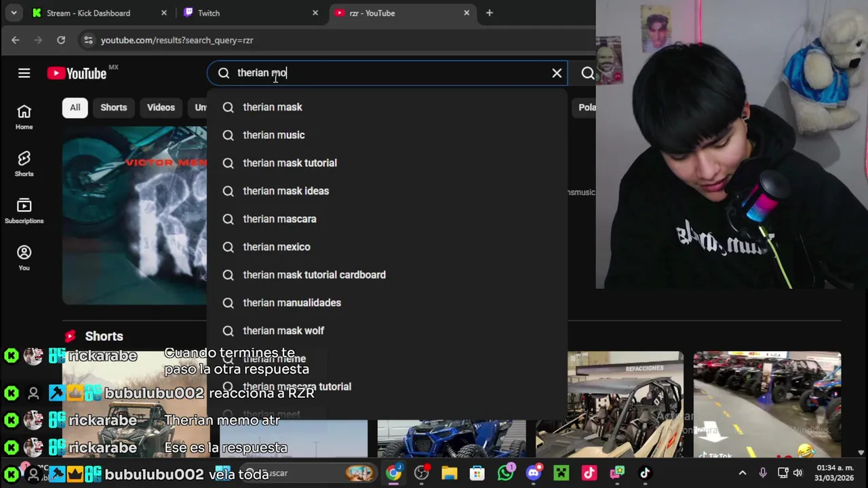The image size is (868, 488).
Task: Open Shorts in the sidebar
Action: (24, 164)
